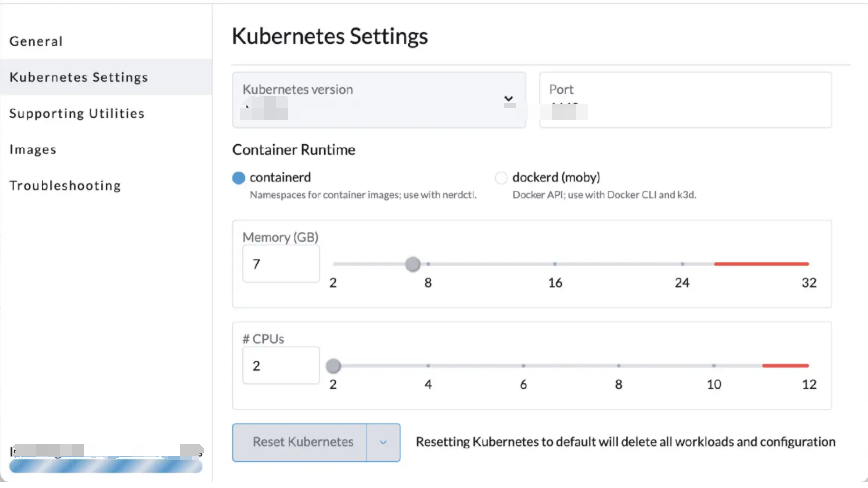
Task: Click the Port input field
Action: click(x=685, y=100)
